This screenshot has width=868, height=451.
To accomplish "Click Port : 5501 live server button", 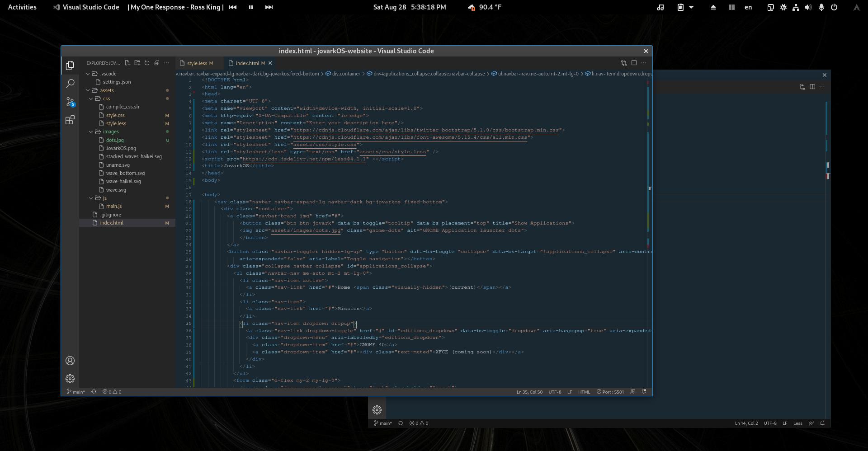I will click(x=610, y=392).
